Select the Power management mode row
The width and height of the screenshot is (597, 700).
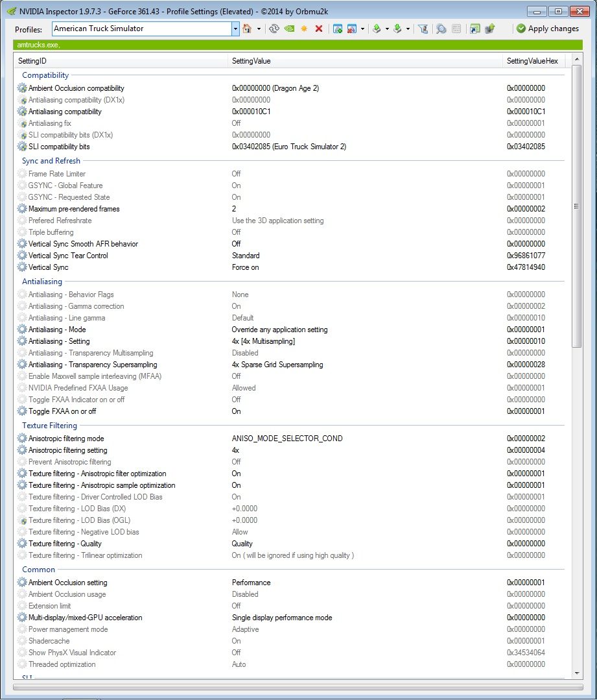[291, 629]
